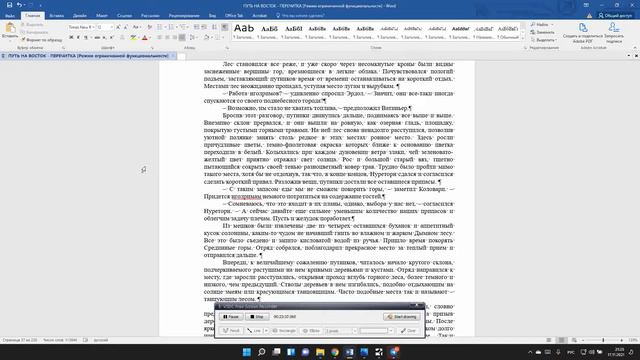
Task: Click the Общий доступ (Share) button
Action: pyautogui.click(x=615, y=16)
